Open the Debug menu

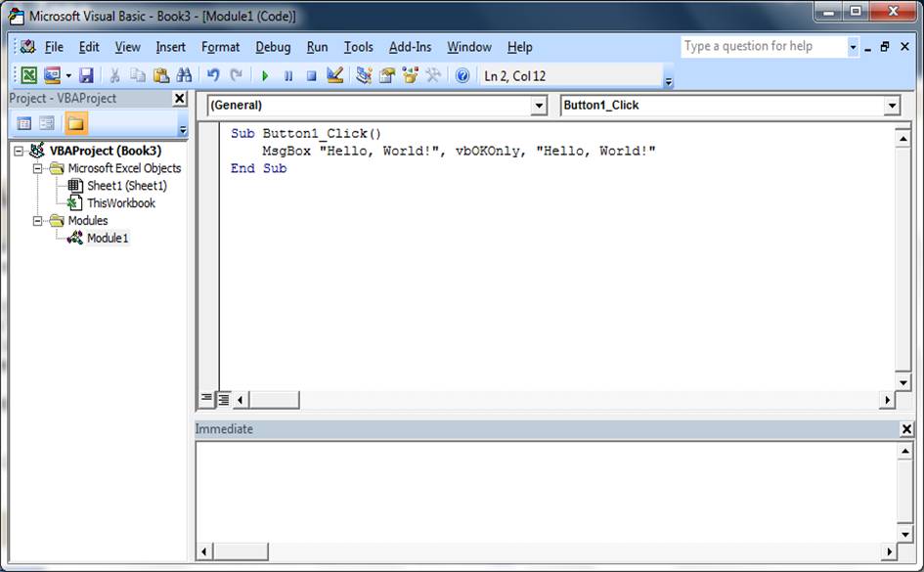(273, 47)
